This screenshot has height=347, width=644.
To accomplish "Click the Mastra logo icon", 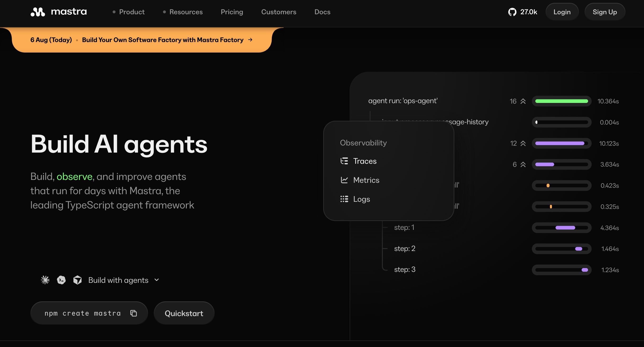I will coord(38,12).
